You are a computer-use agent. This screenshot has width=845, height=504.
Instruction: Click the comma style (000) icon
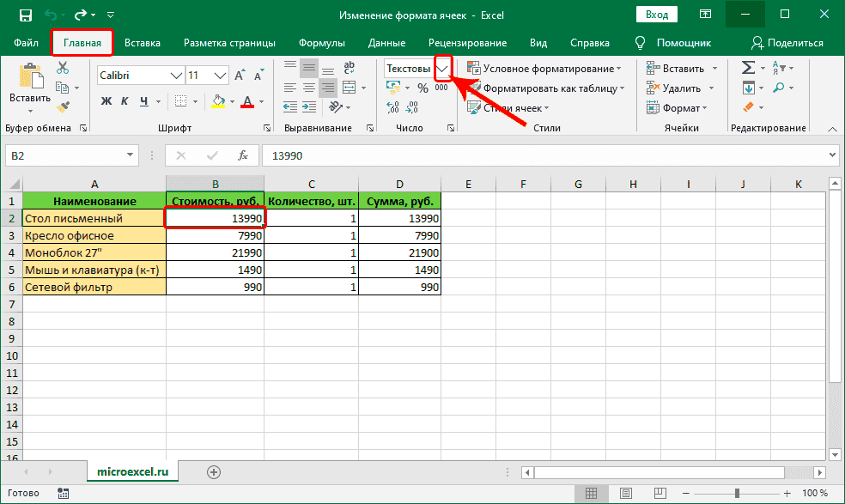click(x=441, y=87)
